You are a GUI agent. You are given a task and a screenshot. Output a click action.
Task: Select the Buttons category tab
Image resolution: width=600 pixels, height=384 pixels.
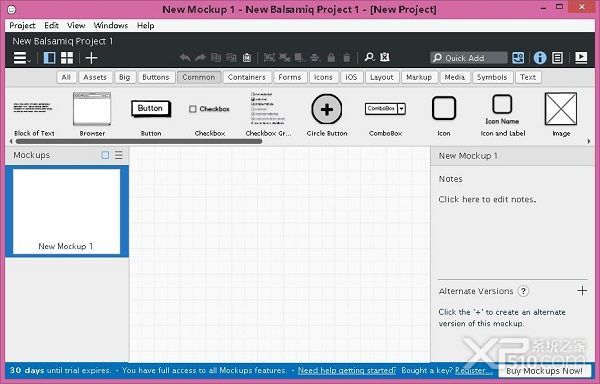(x=156, y=77)
